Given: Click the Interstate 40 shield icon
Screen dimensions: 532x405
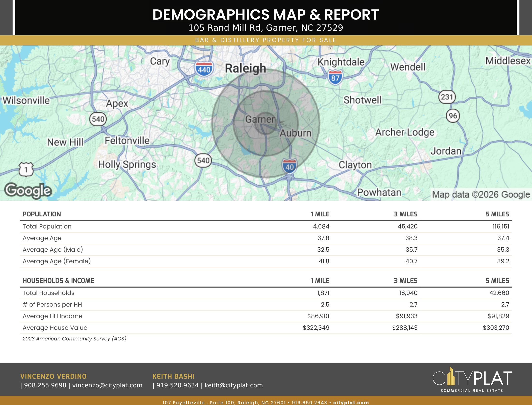Looking at the screenshot, I should pos(289,166).
